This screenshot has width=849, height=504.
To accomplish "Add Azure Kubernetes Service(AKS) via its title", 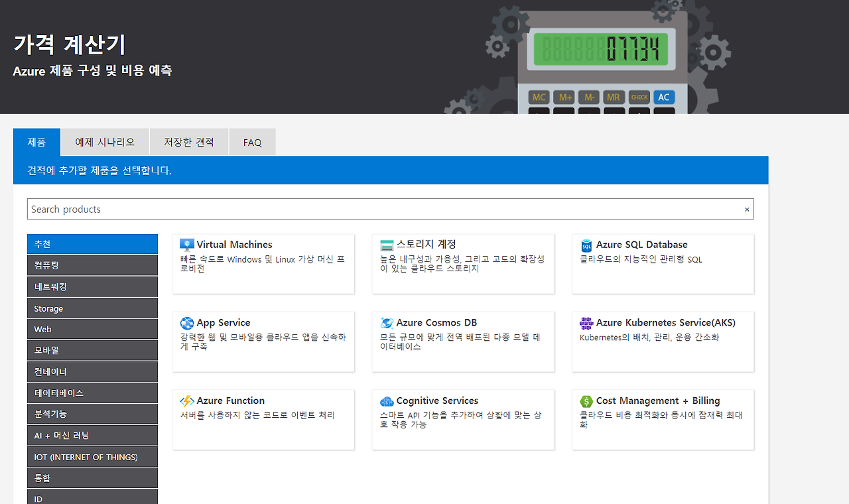I will (x=666, y=323).
